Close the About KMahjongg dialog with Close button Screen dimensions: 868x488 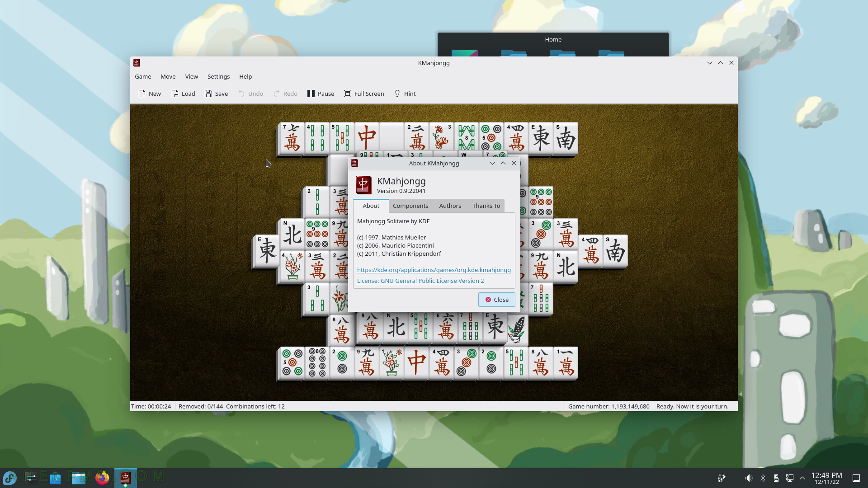(496, 300)
